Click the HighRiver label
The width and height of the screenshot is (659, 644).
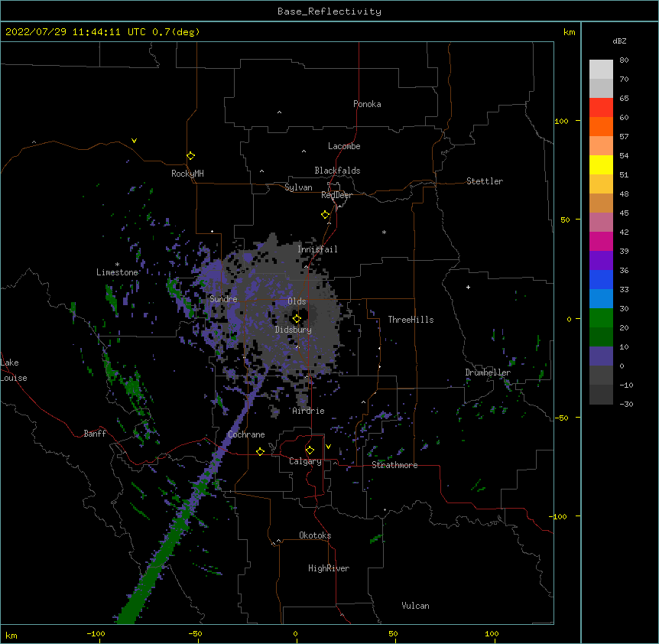point(329,568)
